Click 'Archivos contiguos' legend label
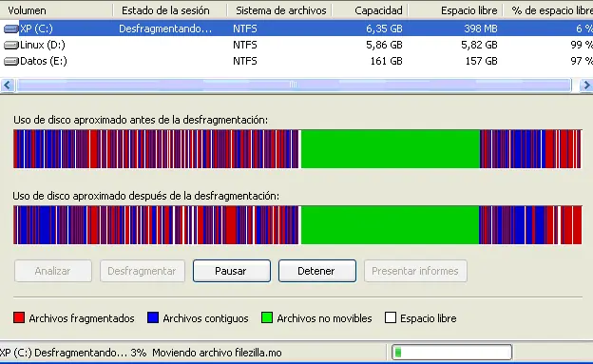The width and height of the screenshot is (593, 364). click(x=205, y=318)
